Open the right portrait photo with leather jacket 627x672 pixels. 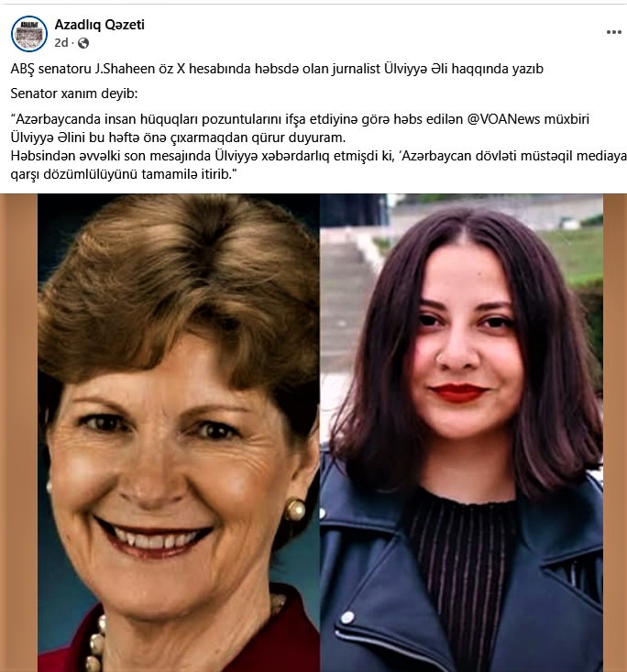462,433
